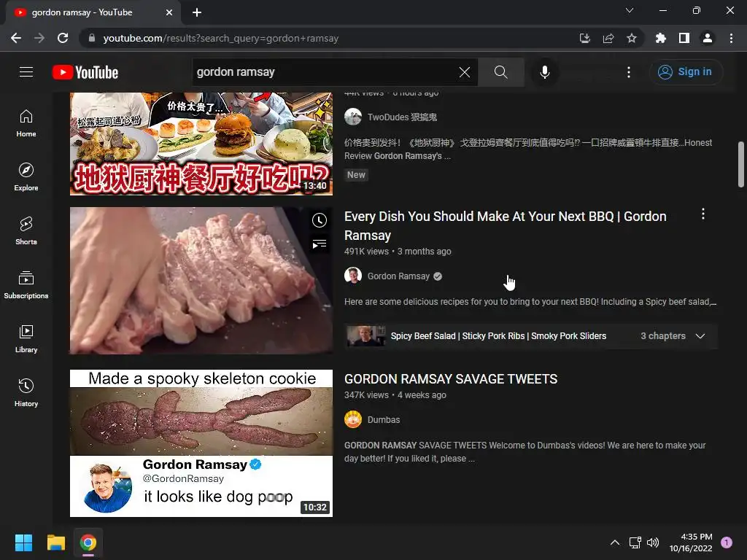Add BBQ video to queue

pos(320,244)
